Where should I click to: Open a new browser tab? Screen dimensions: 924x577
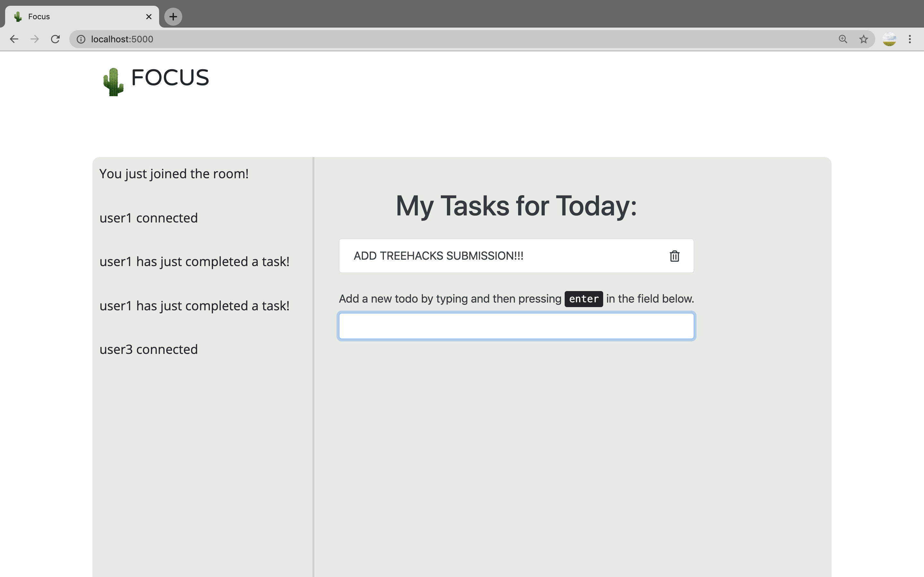(173, 16)
